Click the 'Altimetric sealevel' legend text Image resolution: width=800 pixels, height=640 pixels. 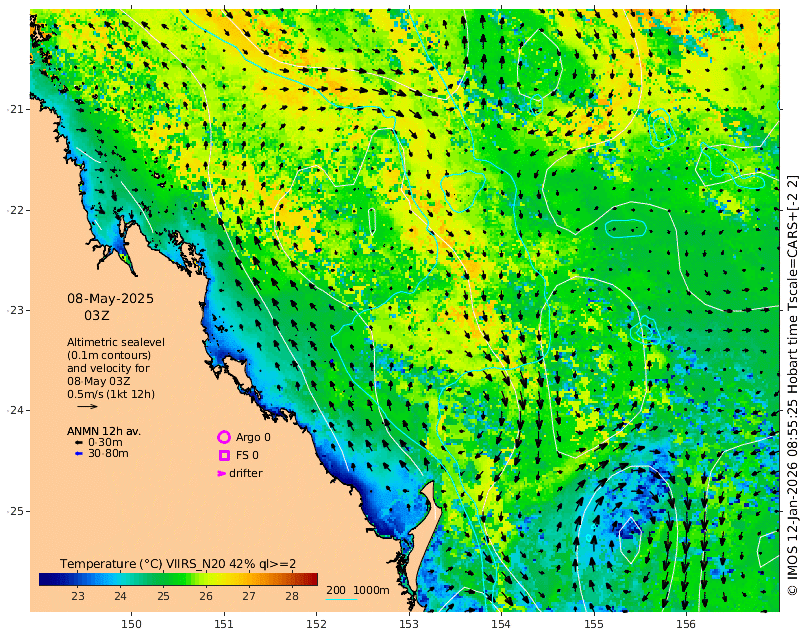click(116, 342)
